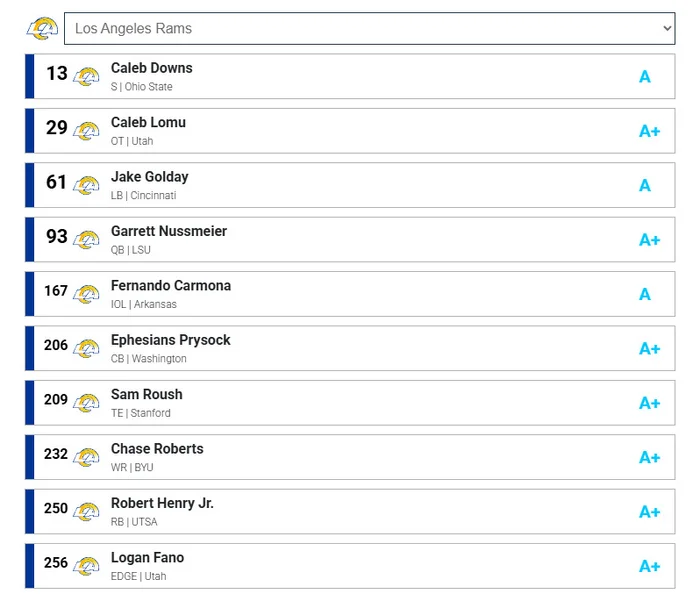Click Garrett Nussmeier's name
Screen dimensions: 700x601
click(169, 231)
